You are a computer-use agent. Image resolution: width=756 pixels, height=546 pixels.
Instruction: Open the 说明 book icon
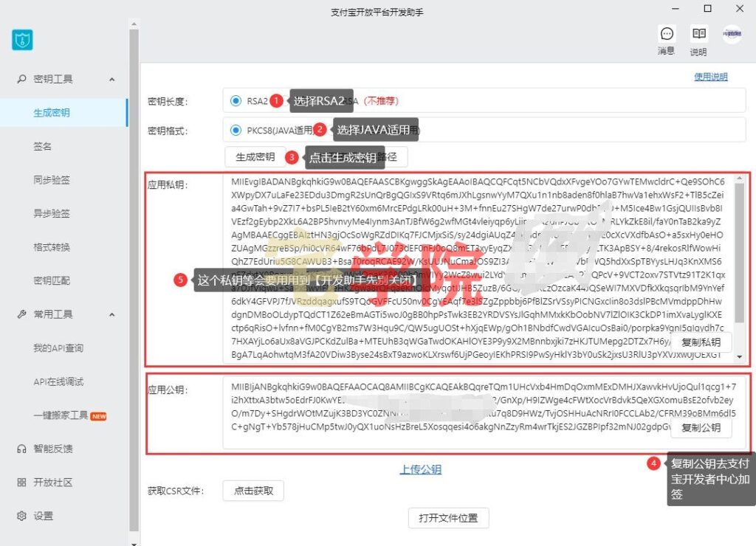[698, 34]
